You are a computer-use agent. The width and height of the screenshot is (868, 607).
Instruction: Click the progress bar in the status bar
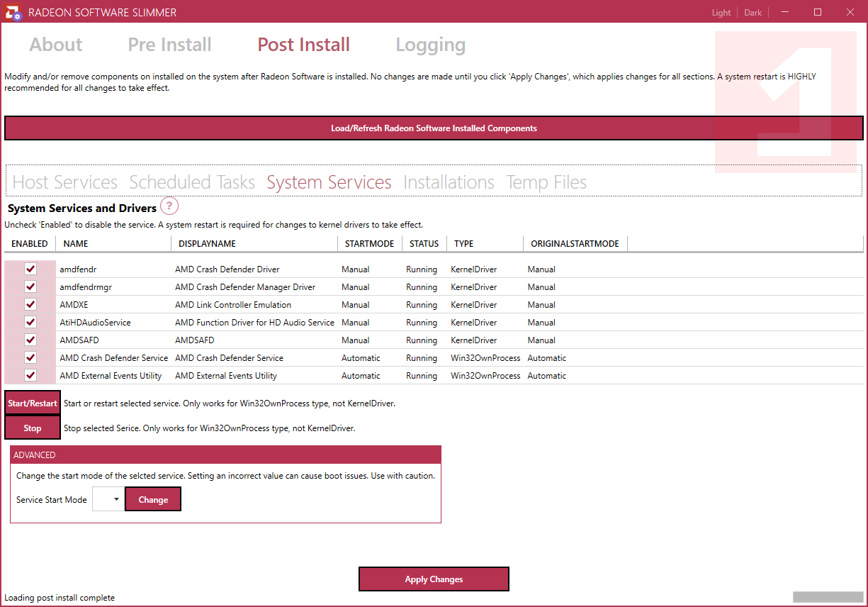coord(828,597)
